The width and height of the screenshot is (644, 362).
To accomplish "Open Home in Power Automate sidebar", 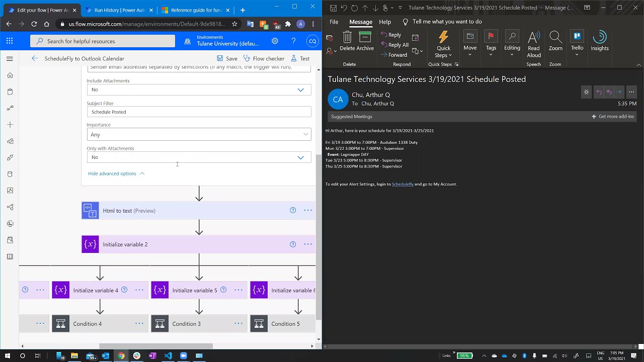I will (10, 75).
